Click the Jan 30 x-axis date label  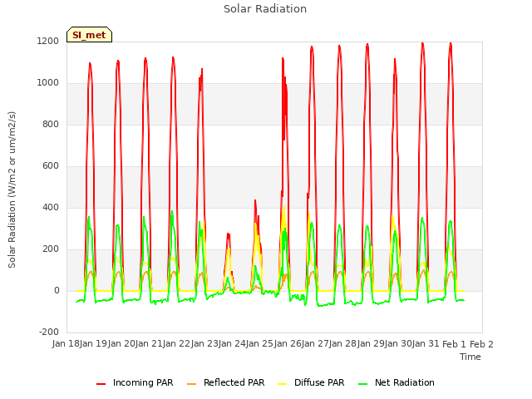click(x=398, y=343)
